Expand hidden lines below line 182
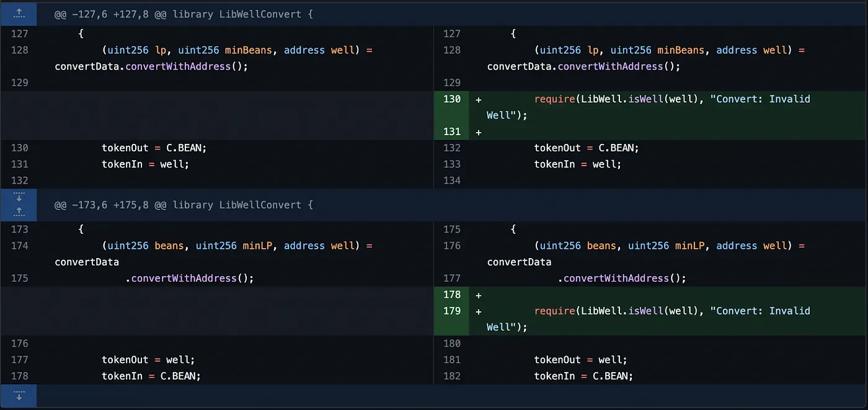The image size is (868, 410). 19,396
